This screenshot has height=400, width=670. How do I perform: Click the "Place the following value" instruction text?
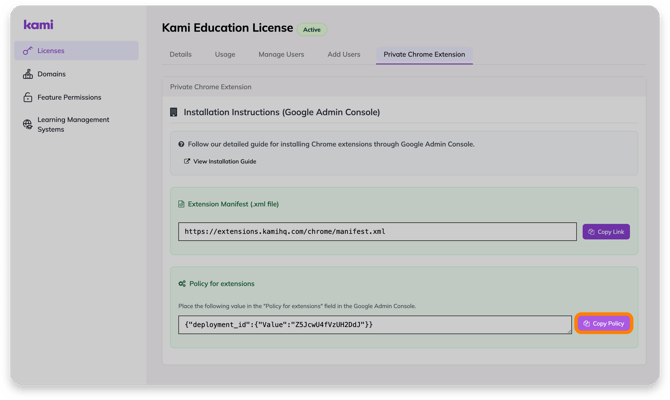point(297,306)
